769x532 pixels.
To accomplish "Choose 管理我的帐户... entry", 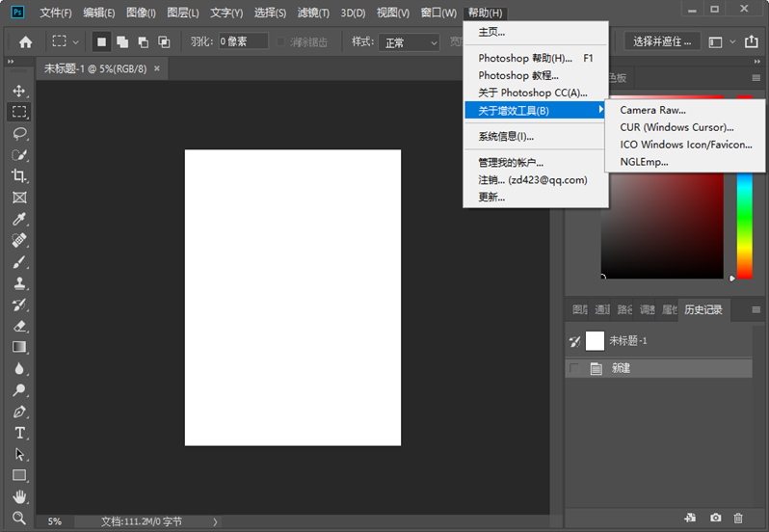I will (536, 162).
